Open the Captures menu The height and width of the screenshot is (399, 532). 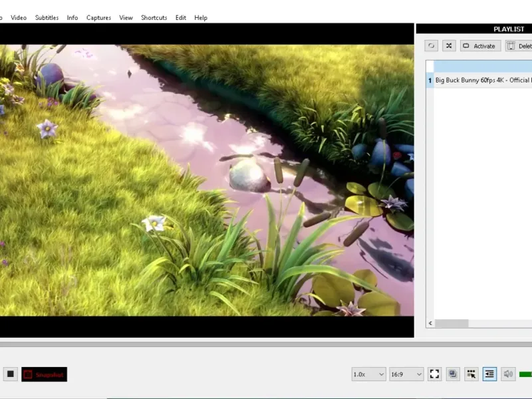click(x=98, y=17)
